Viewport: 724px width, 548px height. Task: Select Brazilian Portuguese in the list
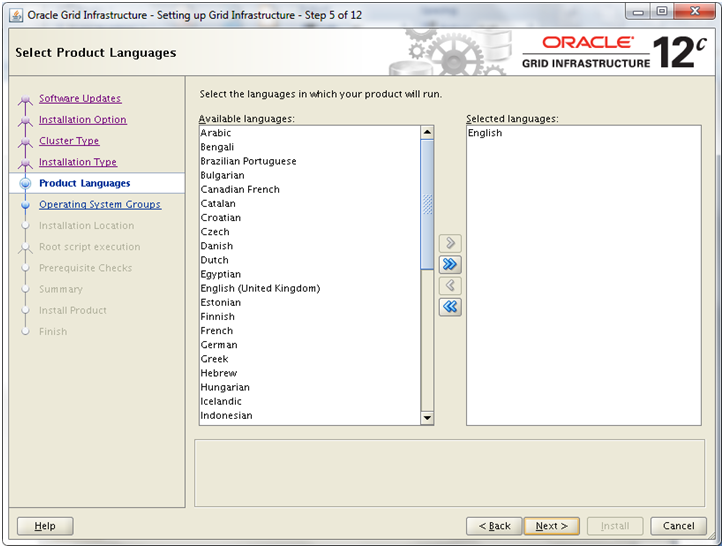pos(310,161)
